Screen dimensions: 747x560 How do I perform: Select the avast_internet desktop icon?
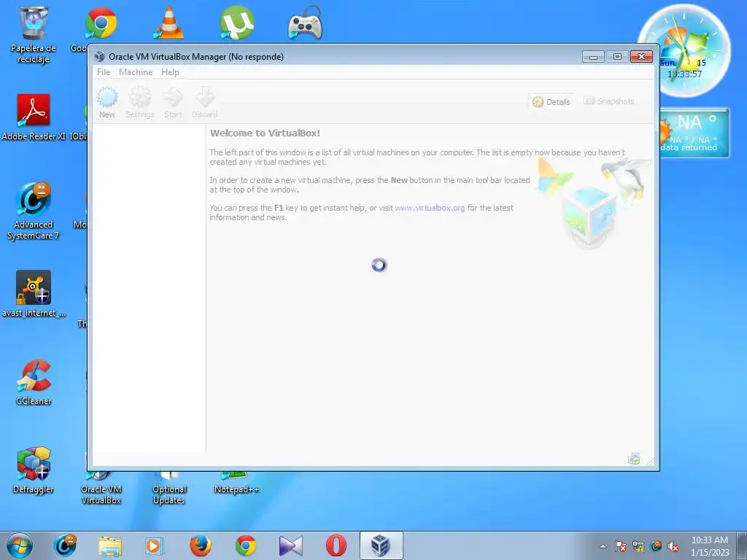(34, 294)
